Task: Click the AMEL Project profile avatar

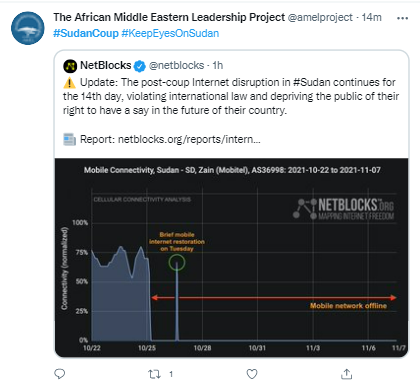Action: [x=28, y=28]
